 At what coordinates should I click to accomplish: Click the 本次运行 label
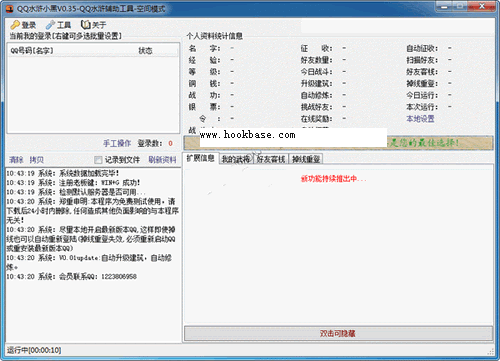tap(422, 107)
